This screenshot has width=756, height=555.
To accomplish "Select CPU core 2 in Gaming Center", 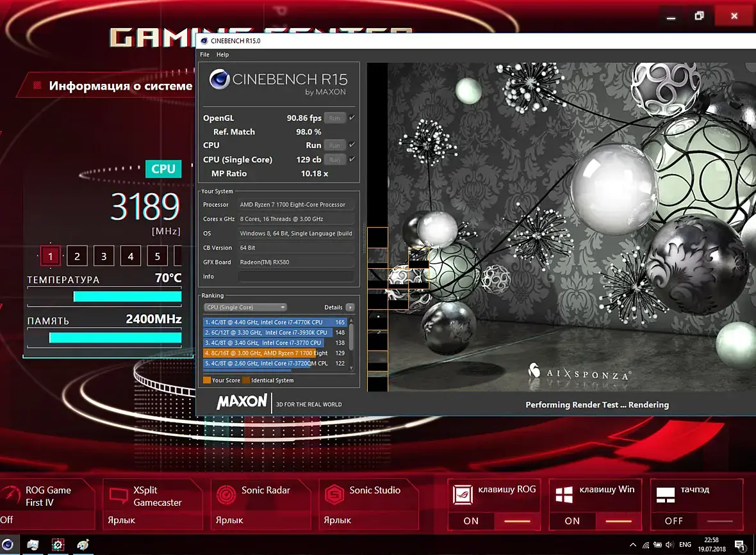I will click(77, 256).
